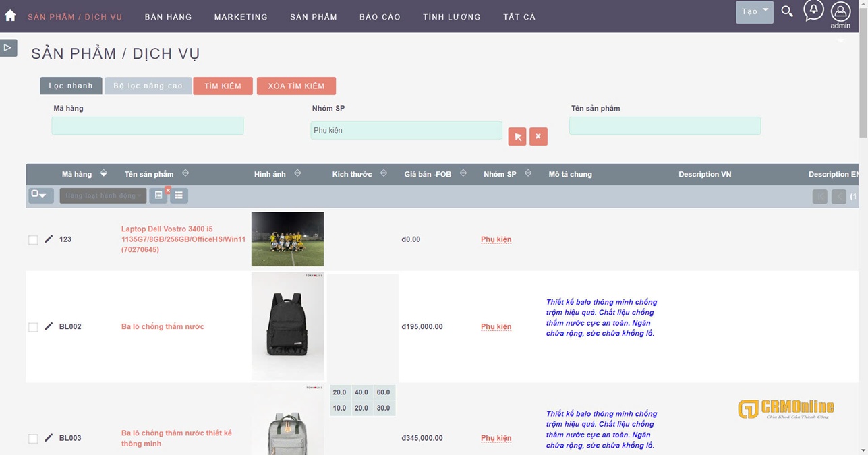Open the admin profile avatar icon
868x455 pixels.
point(840,11)
